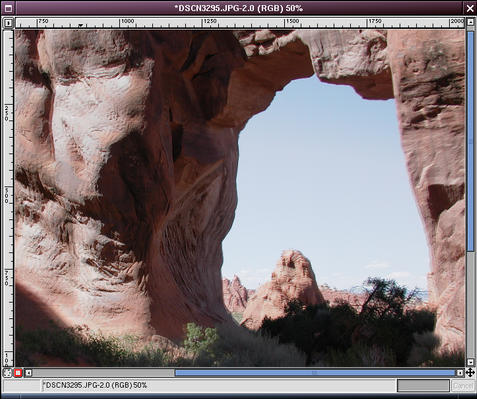Click the empty vertical scrollbar trough below thumb

pyautogui.click(x=470, y=305)
